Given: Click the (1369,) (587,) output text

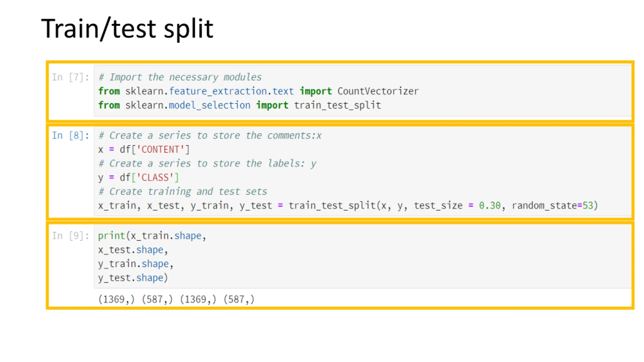Looking at the screenshot, I should tap(176, 299).
